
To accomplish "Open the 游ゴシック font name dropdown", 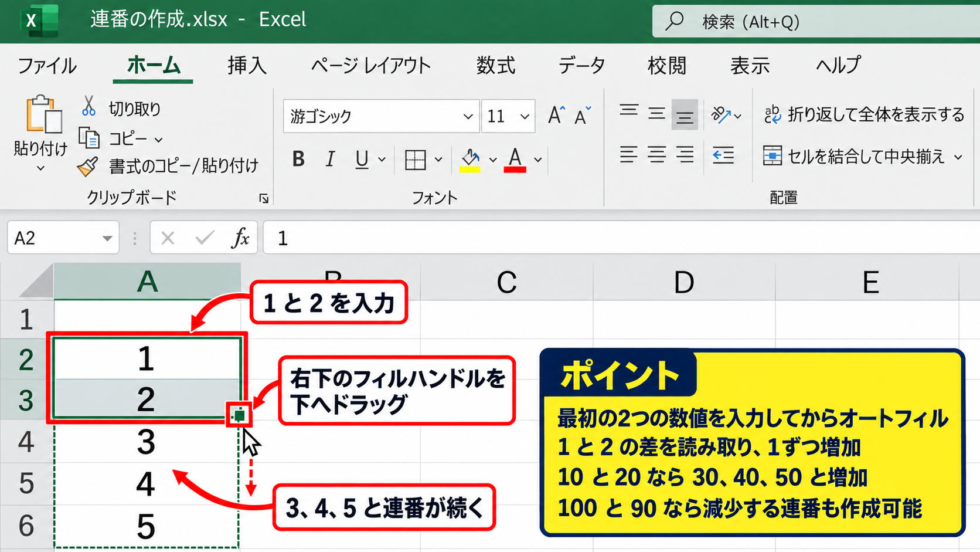I will (468, 116).
